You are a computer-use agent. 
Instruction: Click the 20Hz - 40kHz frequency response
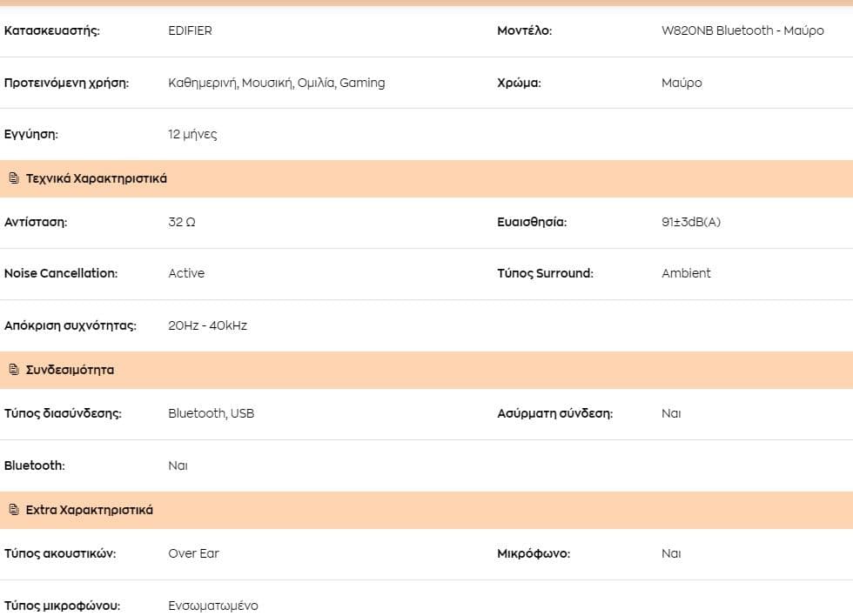[207, 325]
